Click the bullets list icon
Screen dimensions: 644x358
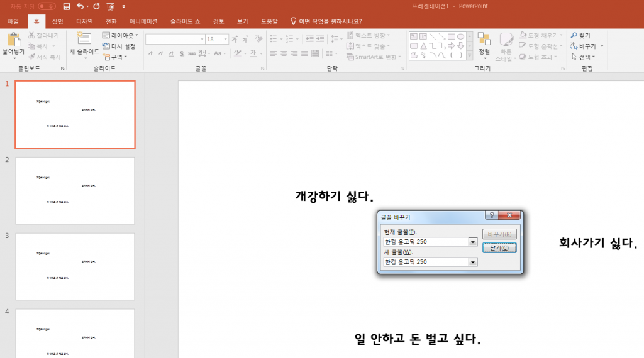(274, 39)
